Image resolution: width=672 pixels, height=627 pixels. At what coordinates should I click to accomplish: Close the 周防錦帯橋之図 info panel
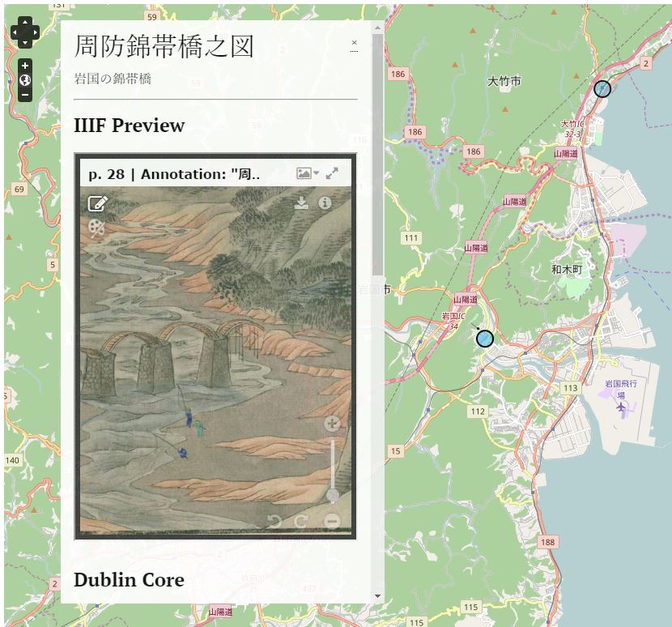click(x=354, y=43)
